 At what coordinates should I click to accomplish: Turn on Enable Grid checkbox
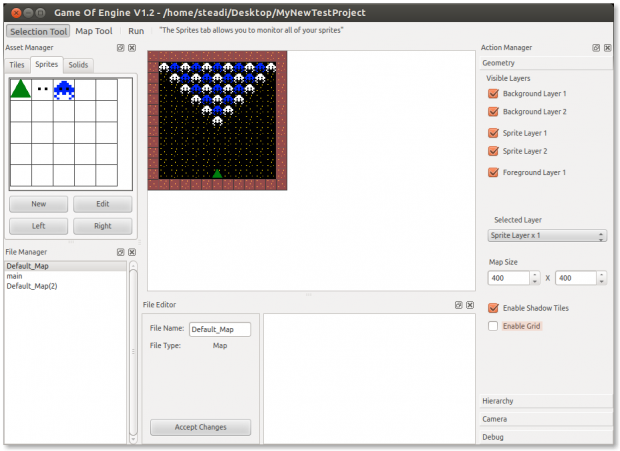(493, 326)
